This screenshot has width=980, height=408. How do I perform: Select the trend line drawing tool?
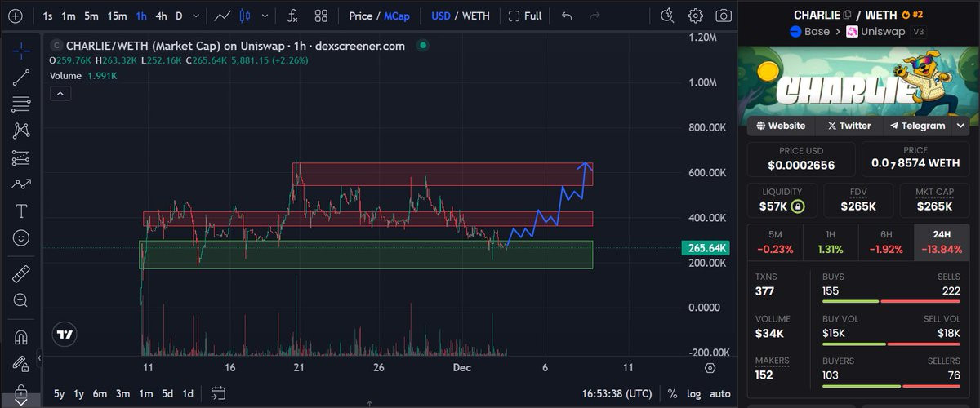click(x=21, y=78)
